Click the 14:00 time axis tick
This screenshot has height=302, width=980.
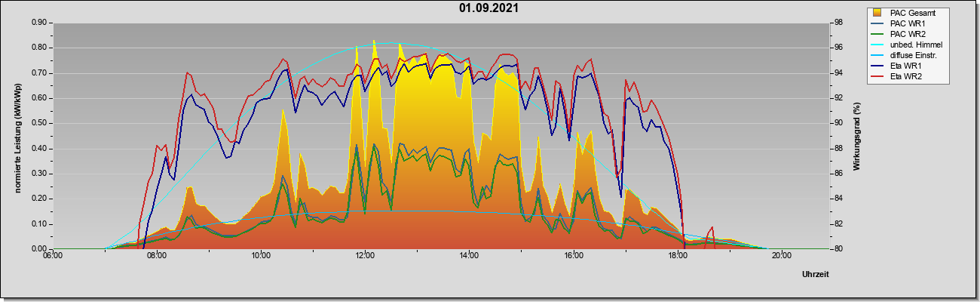(x=469, y=256)
